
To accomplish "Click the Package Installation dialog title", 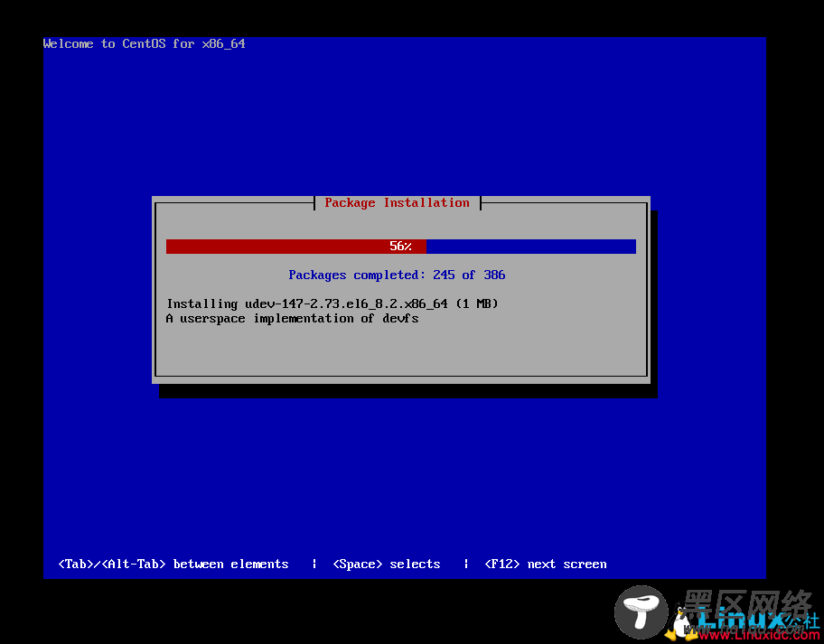I will coord(397,202).
